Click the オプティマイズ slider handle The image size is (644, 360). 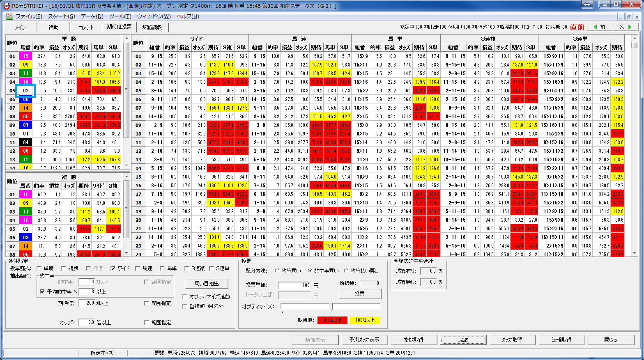click(331, 307)
